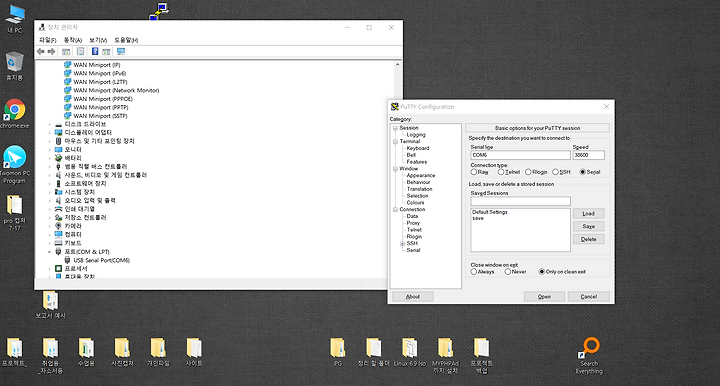
Task: Expand the 모니터 category
Action: coord(50,150)
